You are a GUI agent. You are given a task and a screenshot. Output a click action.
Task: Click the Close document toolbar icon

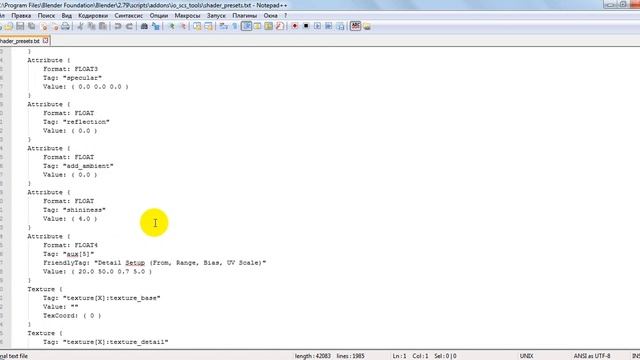(x=43, y=27)
